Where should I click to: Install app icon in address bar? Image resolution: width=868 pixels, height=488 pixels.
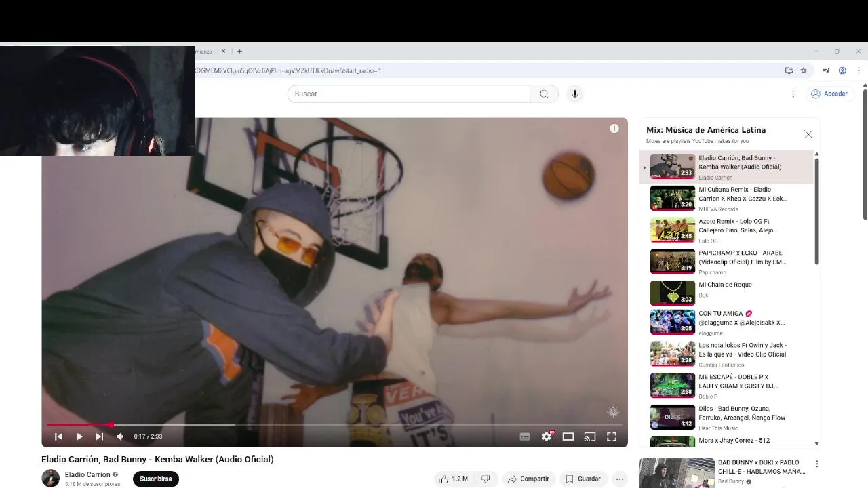point(789,70)
